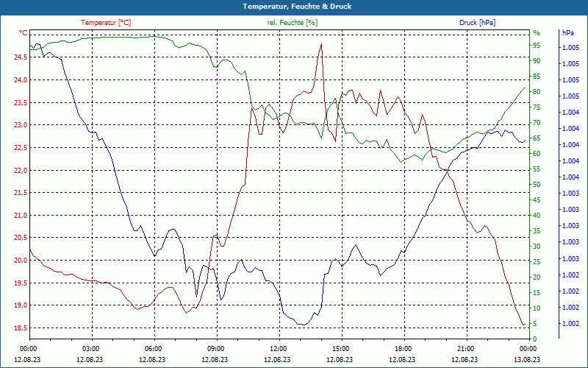The width and height of the screenshot is (588, 368).
Task: Click the red '°C' axis unit label
Action: coord(23,33)
